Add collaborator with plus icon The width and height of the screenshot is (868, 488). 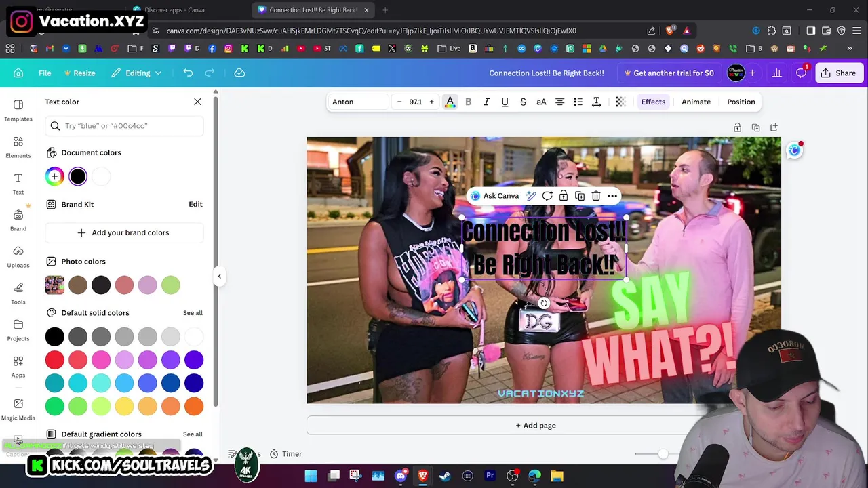tap(752, 73)
